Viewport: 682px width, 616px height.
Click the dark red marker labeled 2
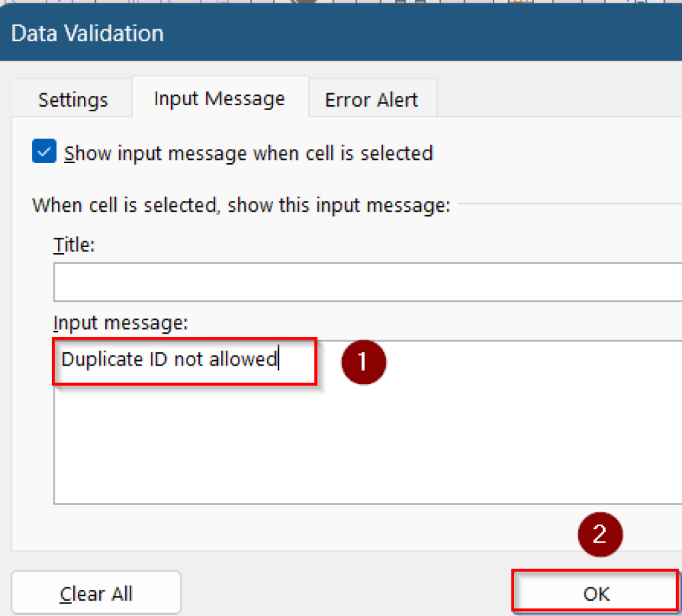pyautogui.click(x=599, y=533)
